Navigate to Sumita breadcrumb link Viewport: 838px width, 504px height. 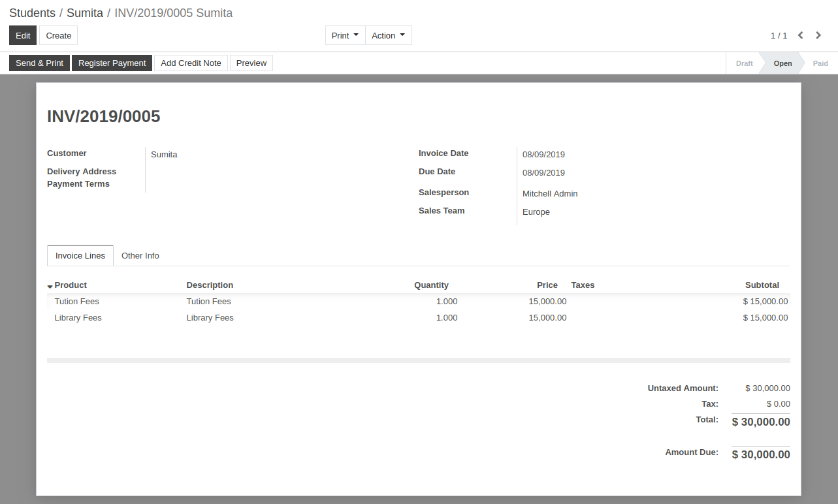(85, 13)
